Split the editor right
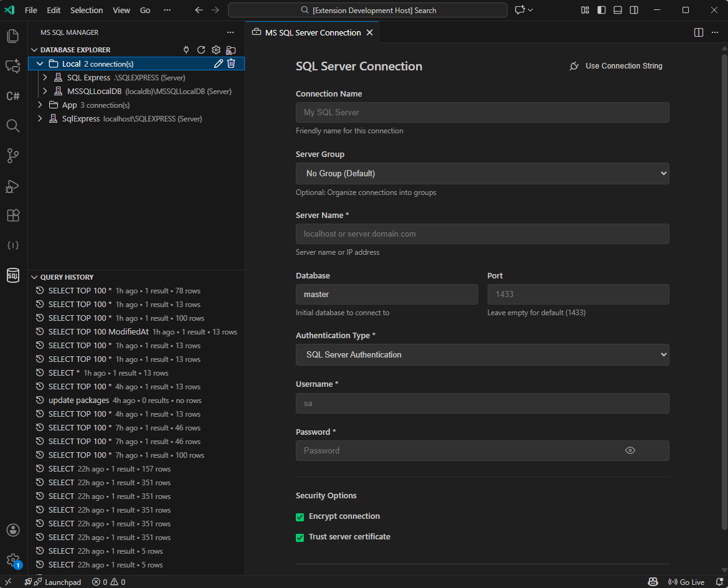This screenshot has width=728, height=588. pos(698,32)
